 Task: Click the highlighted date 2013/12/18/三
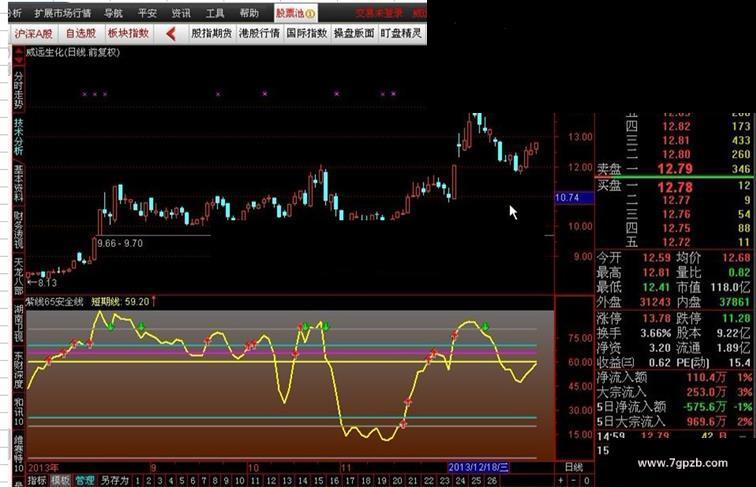click(477, 467)
